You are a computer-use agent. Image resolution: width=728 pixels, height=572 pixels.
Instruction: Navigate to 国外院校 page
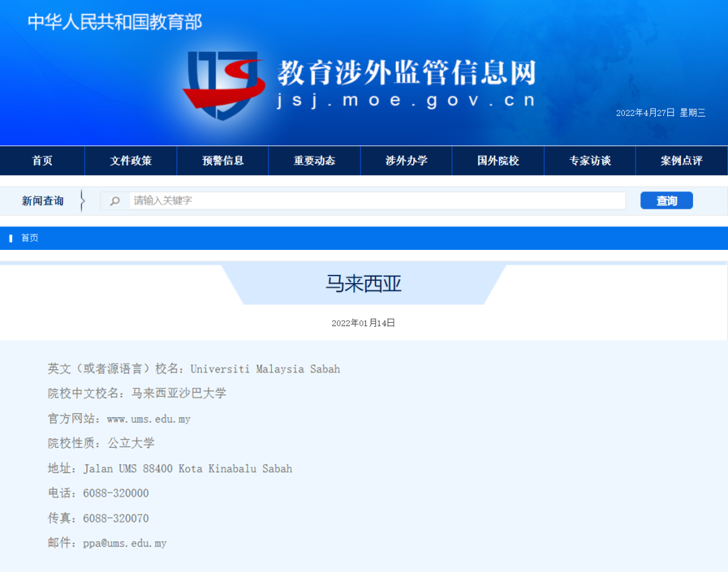coord(498,160)
